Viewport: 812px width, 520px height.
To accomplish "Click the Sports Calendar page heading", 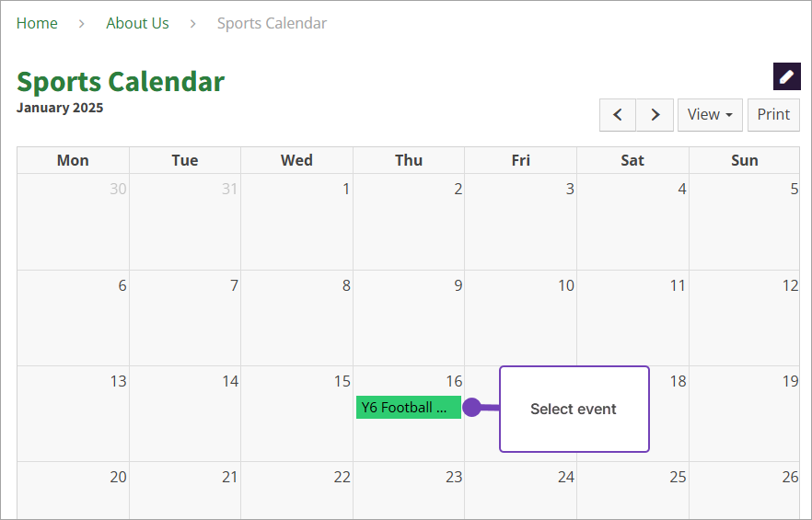I will pos(121,81).
